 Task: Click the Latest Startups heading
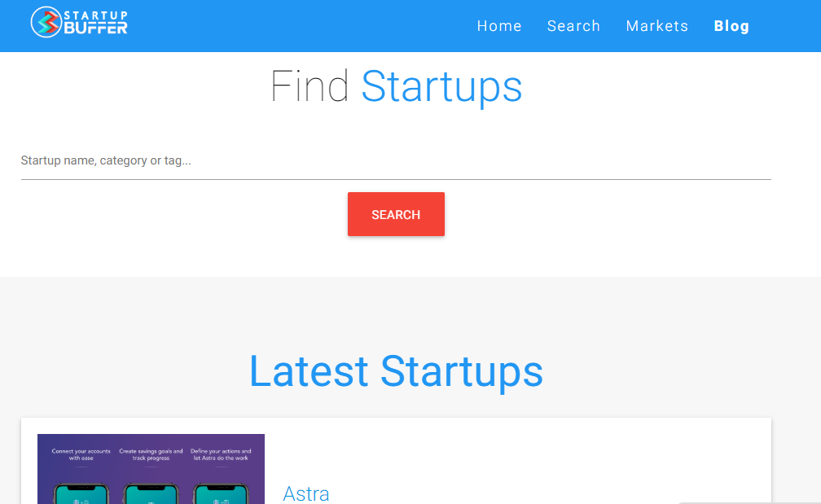click(x=396, y=371)
